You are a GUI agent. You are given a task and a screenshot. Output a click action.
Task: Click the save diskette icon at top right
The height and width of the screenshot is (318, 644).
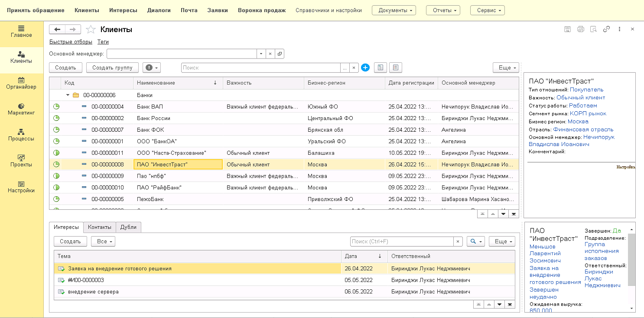[567, 29]
